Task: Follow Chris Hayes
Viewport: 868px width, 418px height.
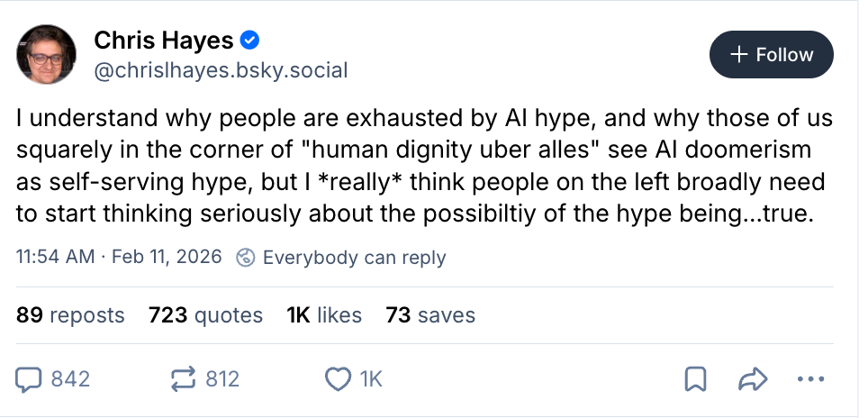Action: (771, 55)
